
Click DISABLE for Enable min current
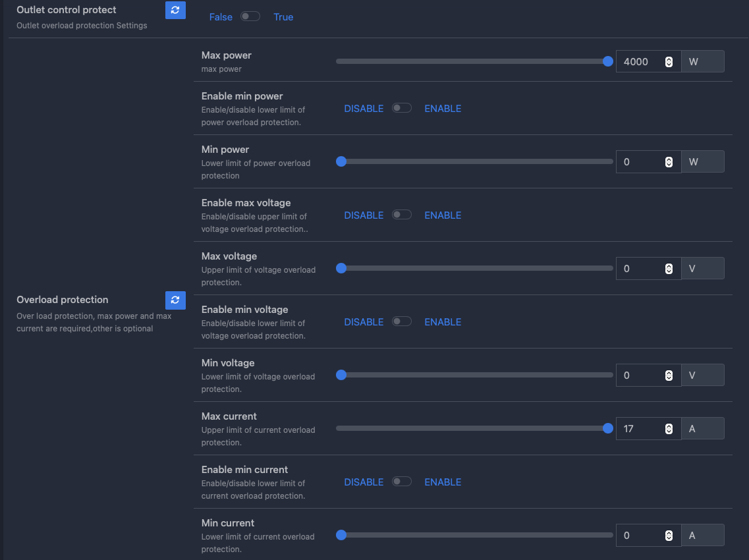364,482
